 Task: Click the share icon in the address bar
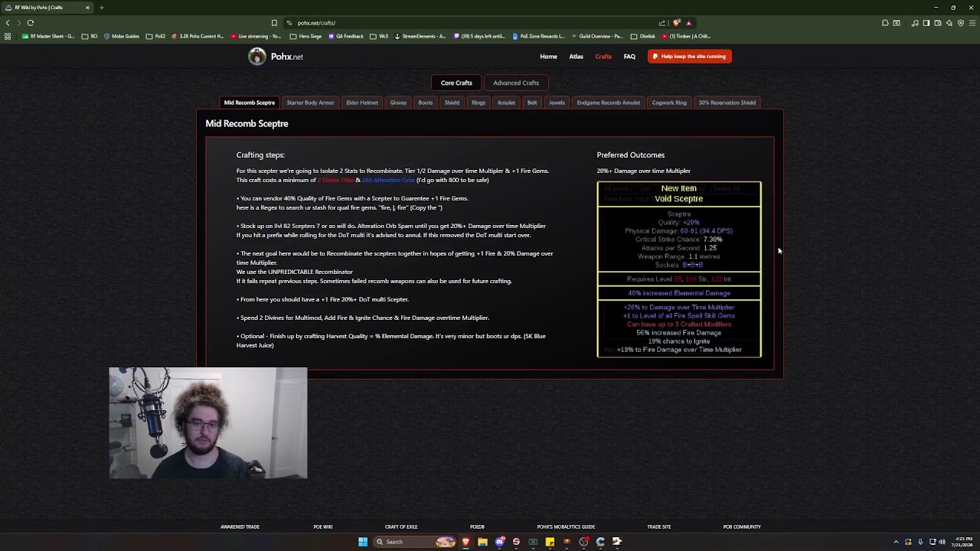point(662,23)
